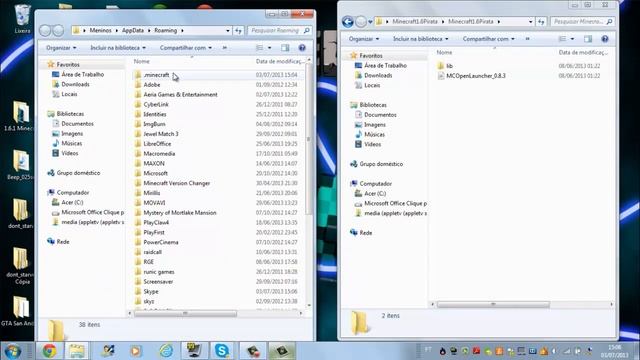Click forward arrow in Minecraft1.6Pirata window
Viewport: 640px width, 360px height.
pyautogui.click(x=361, y=22)
